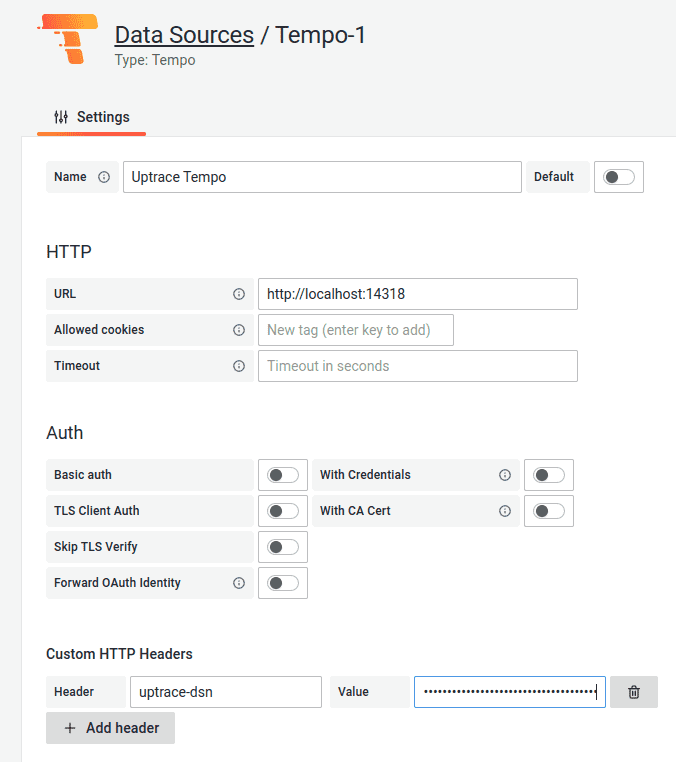Image resolution: width=676 pixels, height=762 pixels.
Task: Focus the Allowed cookies tag input
Action: coord(356,330)
